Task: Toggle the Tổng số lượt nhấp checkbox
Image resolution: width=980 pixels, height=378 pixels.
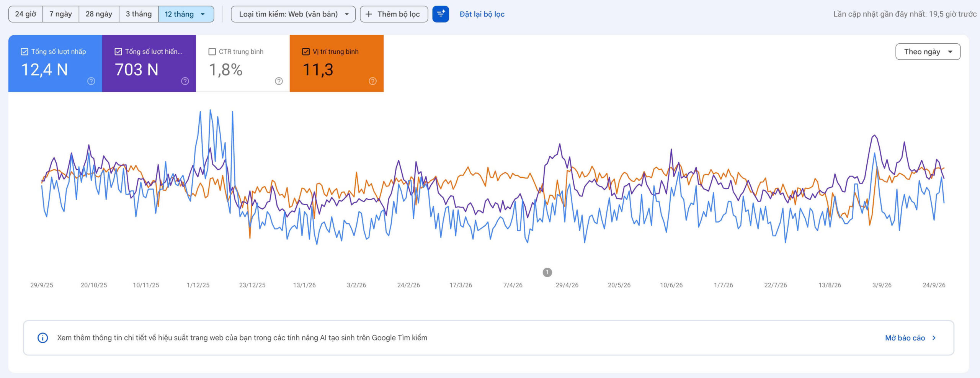Action: click(24, 52)
